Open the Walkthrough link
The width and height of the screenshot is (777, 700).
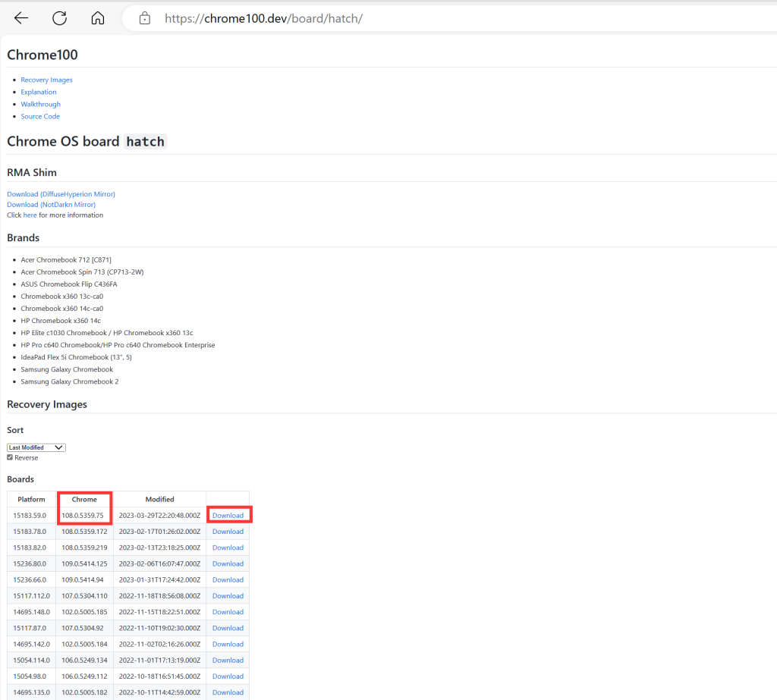pos(41,104)
